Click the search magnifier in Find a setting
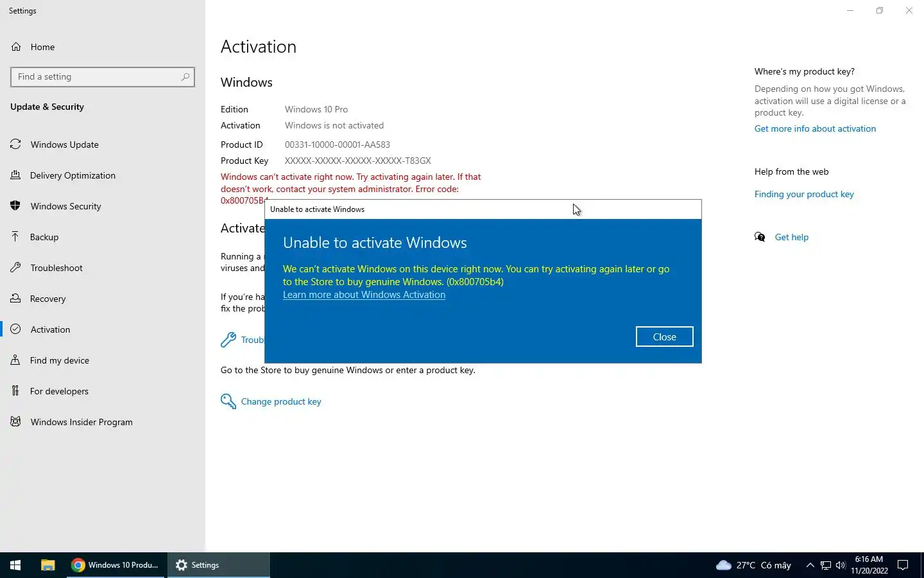 (x=185, y=77)
